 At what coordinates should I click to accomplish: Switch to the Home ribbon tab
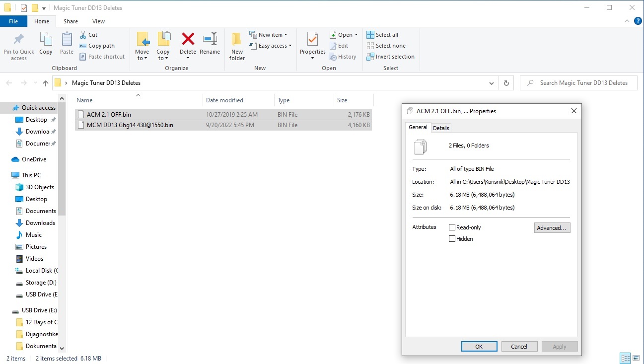coord(42,21)
